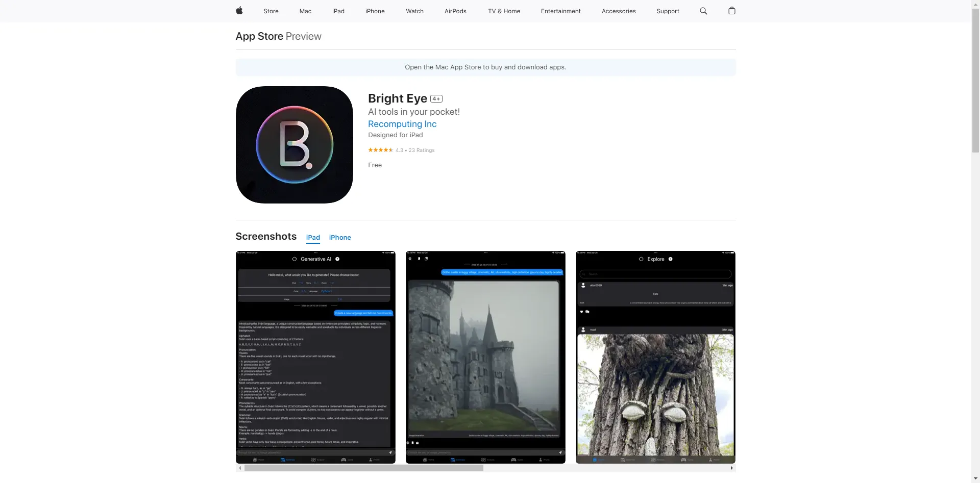Open the Support link in navigation
This screenshot has width=980, height=483.
click(x=668, y=11)
